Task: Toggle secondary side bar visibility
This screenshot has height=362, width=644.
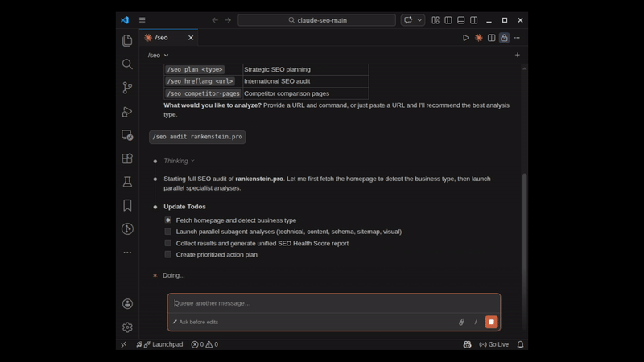Action: pyautogui.click(x=473, y=19)
